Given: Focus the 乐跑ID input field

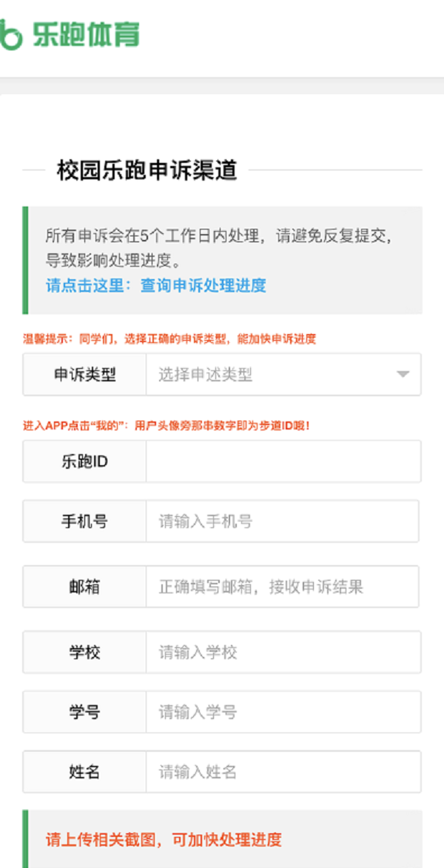Looking at the screenshot, I should pyautogui.click(x=283, y=461).
